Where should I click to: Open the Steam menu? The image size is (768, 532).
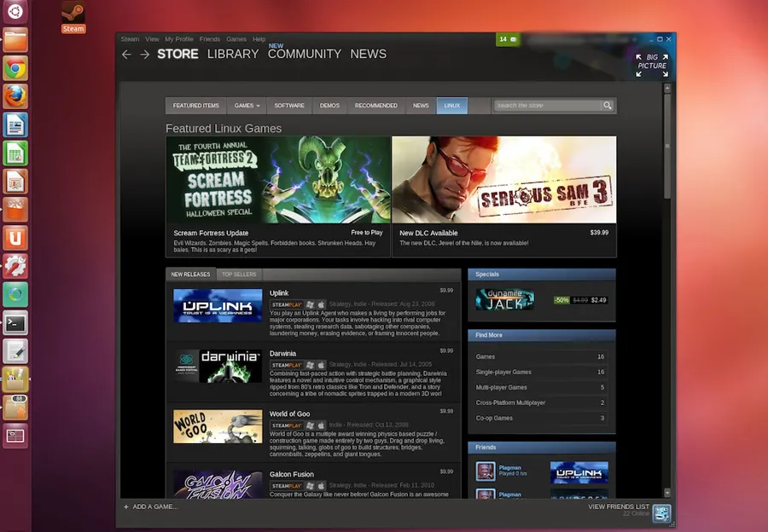130,39
